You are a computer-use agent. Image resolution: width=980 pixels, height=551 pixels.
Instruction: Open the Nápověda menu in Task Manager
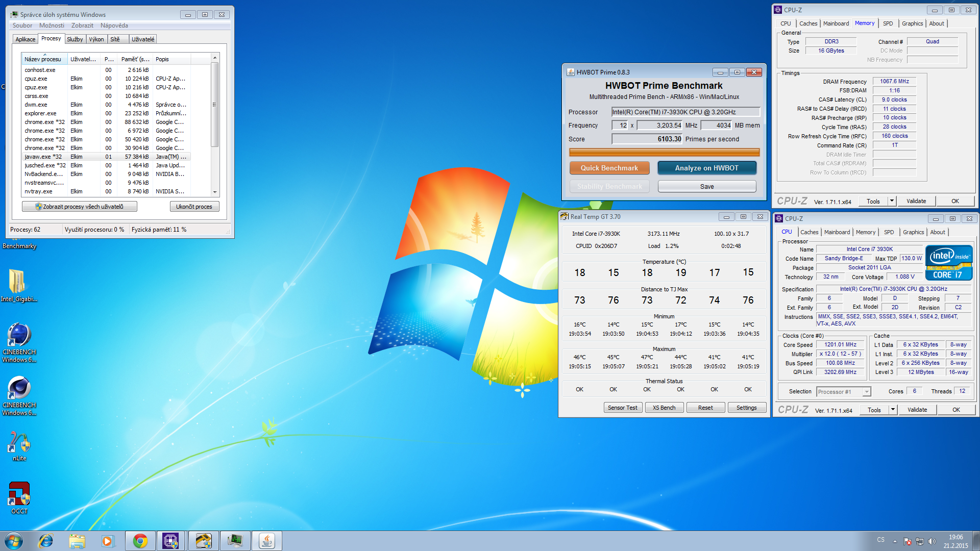(114, 26)
